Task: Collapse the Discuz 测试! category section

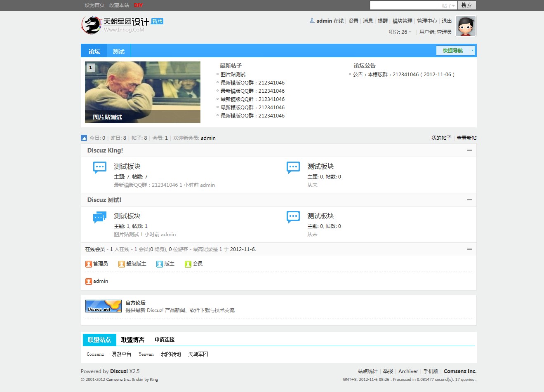Action: [469, 200]
